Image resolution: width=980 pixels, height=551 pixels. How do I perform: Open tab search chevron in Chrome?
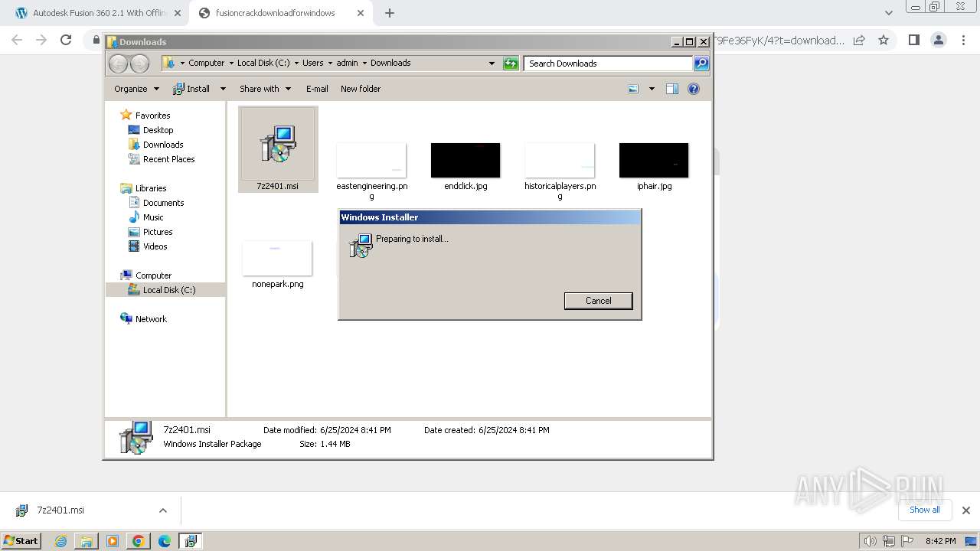[888, 13]
